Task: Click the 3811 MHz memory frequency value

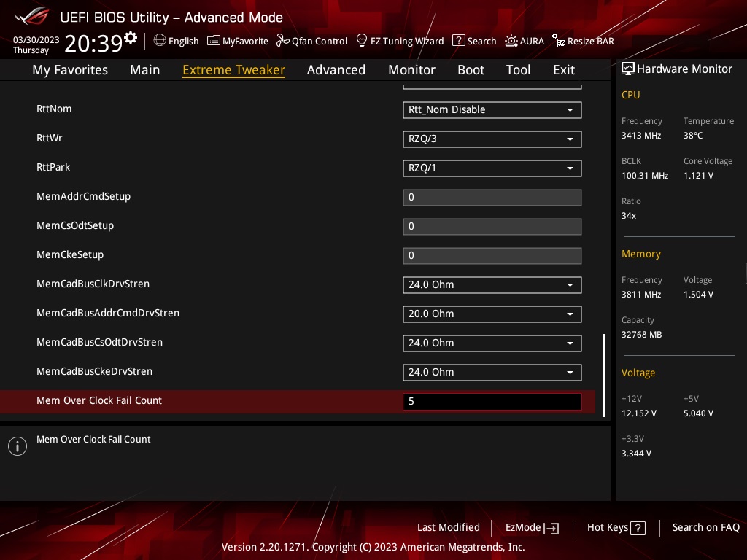Action: pyautogui.click(x=640, y=295)
